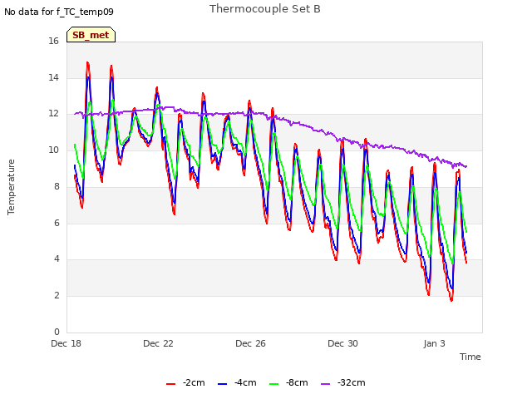Viewport: 532px width, 399px height.
Task: Click the y-axis value 8
Action: coord(57,186)
